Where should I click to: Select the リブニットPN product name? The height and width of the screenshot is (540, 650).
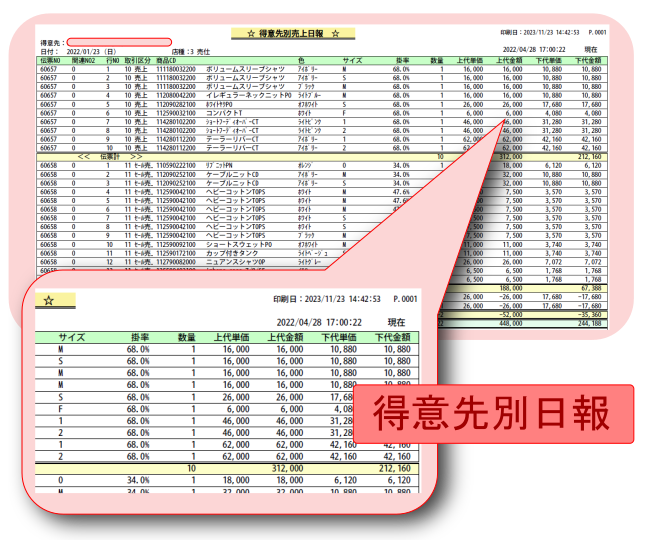point(219,165)
